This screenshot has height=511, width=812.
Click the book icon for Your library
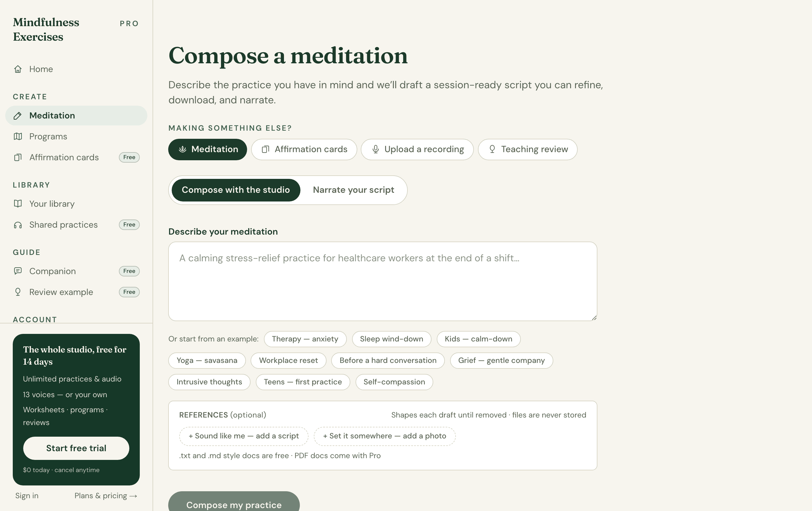tap(18, 204)
